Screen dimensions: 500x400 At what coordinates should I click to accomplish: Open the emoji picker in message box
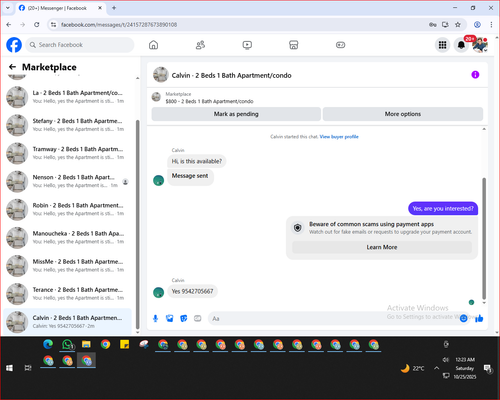point(463,318)
